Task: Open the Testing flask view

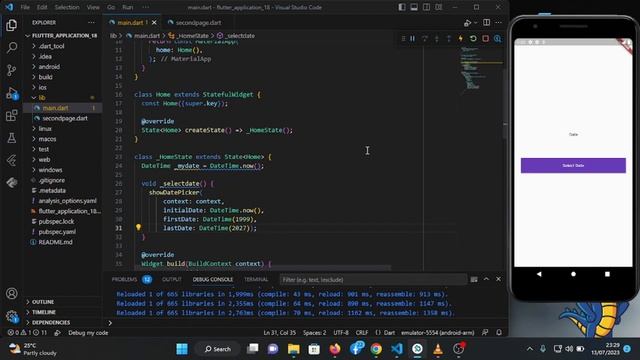Action: (x=11, y=138)
